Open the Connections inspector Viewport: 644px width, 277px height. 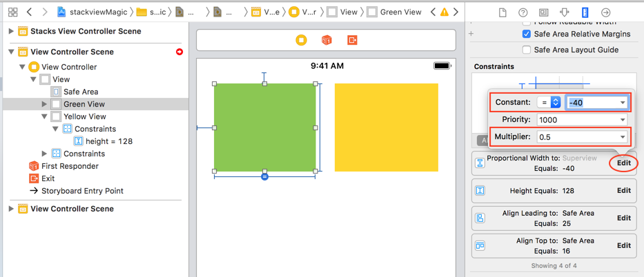[605, 12]
